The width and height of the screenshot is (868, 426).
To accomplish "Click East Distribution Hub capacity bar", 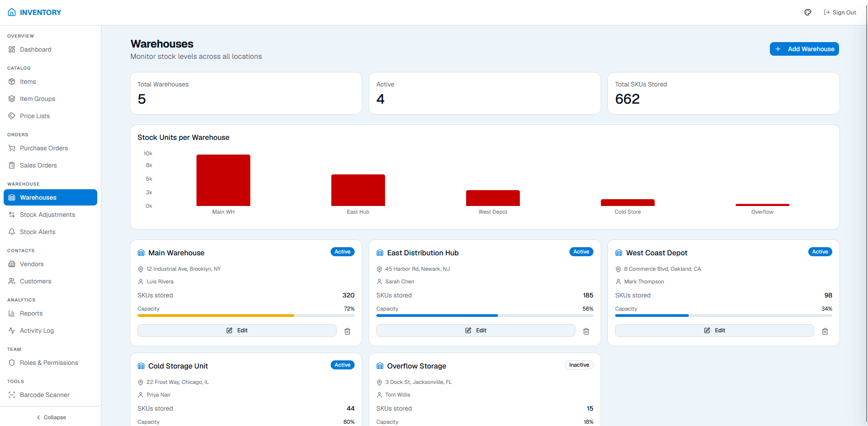I will point(485,316).
